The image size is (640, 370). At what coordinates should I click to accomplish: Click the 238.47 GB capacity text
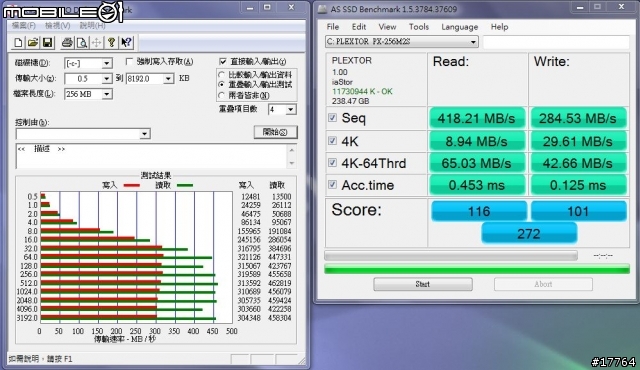(x=350, y=101)
